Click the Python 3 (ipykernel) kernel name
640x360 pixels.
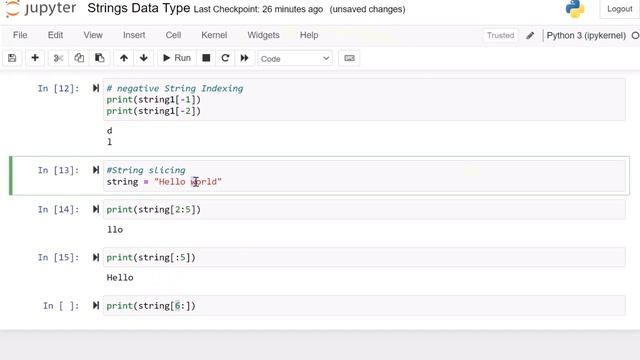pos(586,36)
